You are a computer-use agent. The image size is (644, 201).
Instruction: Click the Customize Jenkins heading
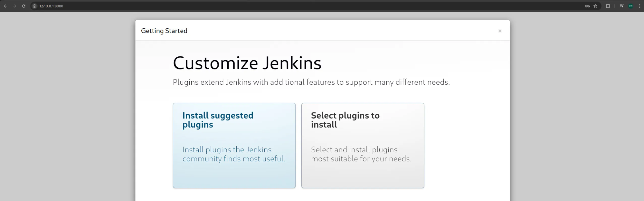tap(247, 63)
